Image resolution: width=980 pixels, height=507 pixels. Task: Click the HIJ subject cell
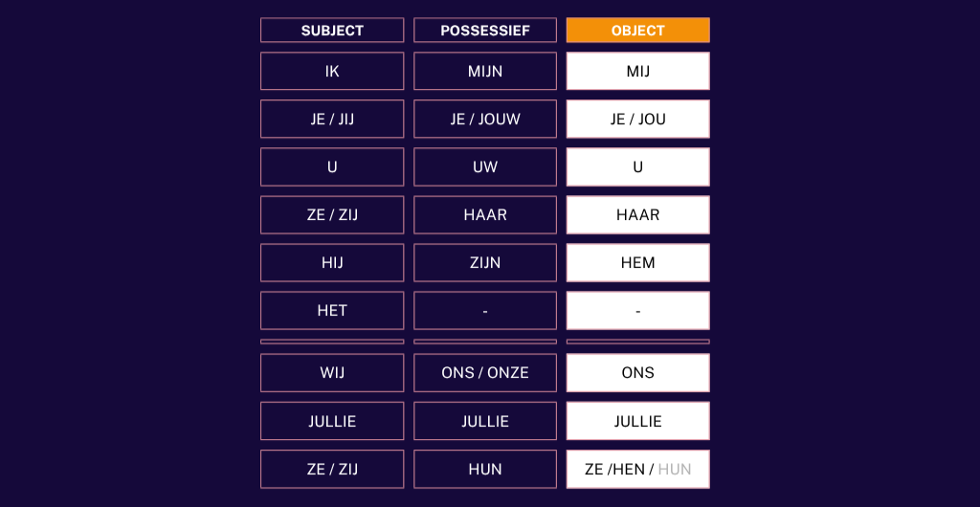(332, 263)
